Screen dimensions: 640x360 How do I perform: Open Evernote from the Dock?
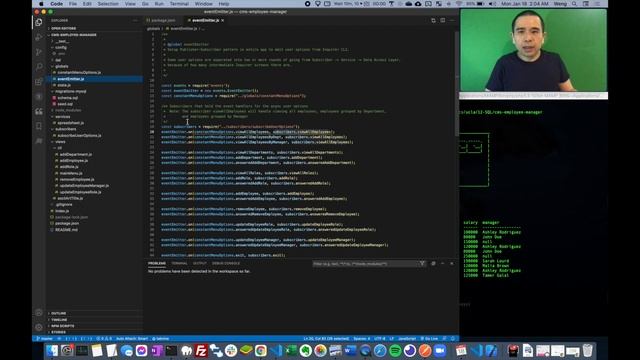coord(305,351)
